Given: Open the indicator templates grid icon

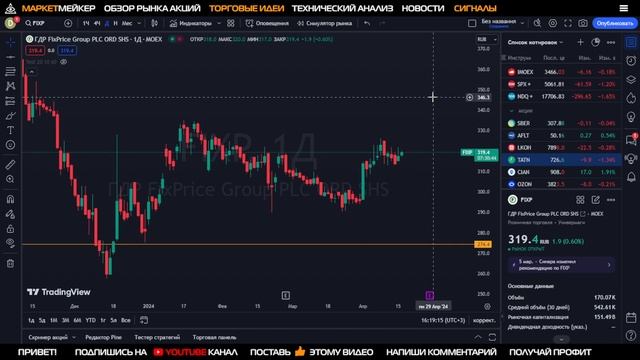Looking at the screenshot, I should [x=231, y=23].
